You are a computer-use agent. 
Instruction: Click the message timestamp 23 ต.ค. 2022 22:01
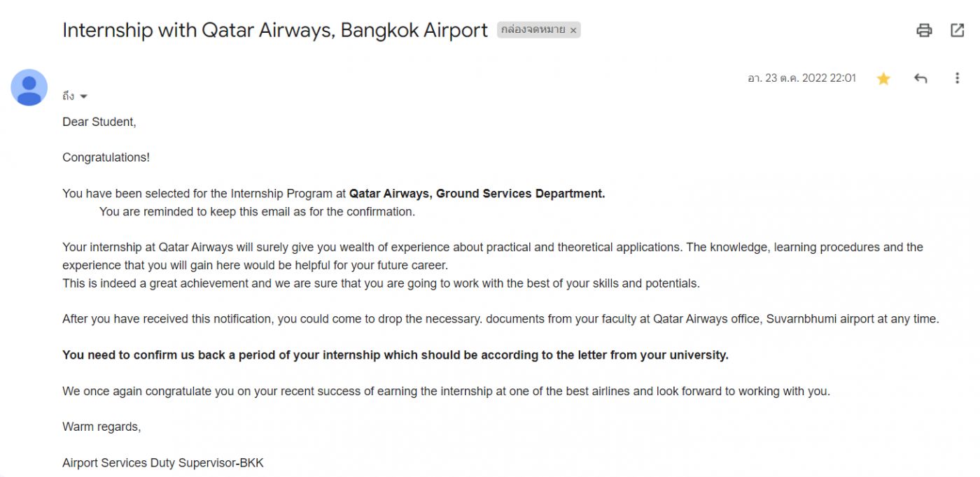click(x=801, y=78)
